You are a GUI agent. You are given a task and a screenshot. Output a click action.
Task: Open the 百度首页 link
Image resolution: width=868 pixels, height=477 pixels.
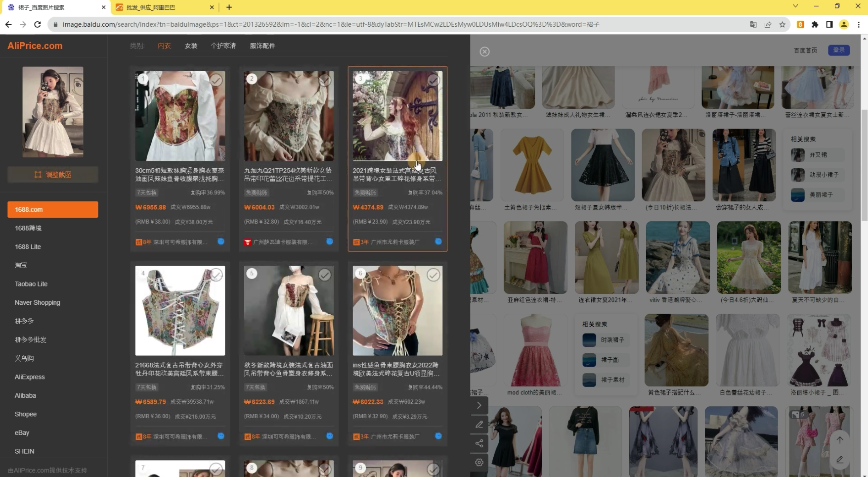click(x=805, y=50)
